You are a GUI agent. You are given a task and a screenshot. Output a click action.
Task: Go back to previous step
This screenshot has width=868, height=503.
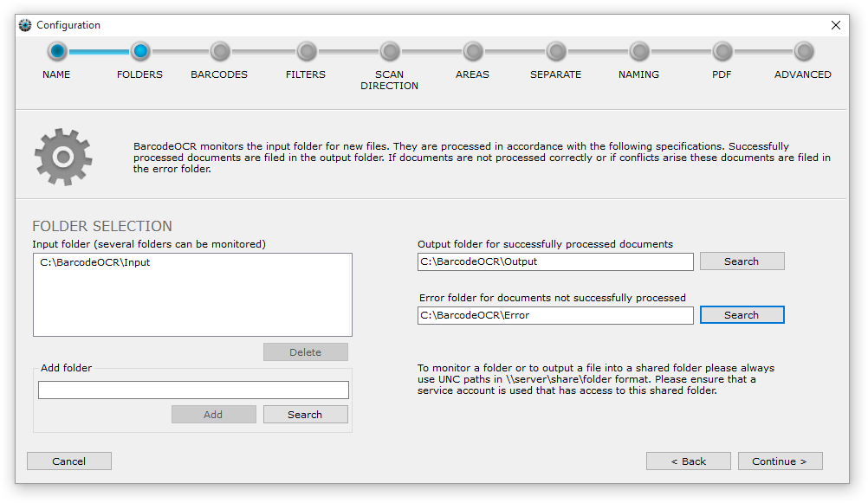click(688, 461)
